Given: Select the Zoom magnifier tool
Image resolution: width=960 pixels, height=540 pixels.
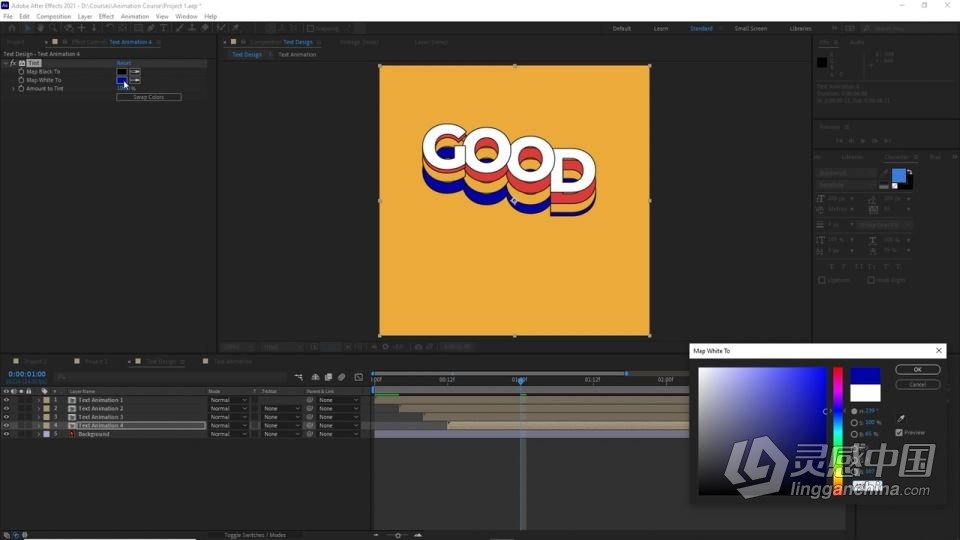Looking at the screenshot, I should [x=53, y=28].
